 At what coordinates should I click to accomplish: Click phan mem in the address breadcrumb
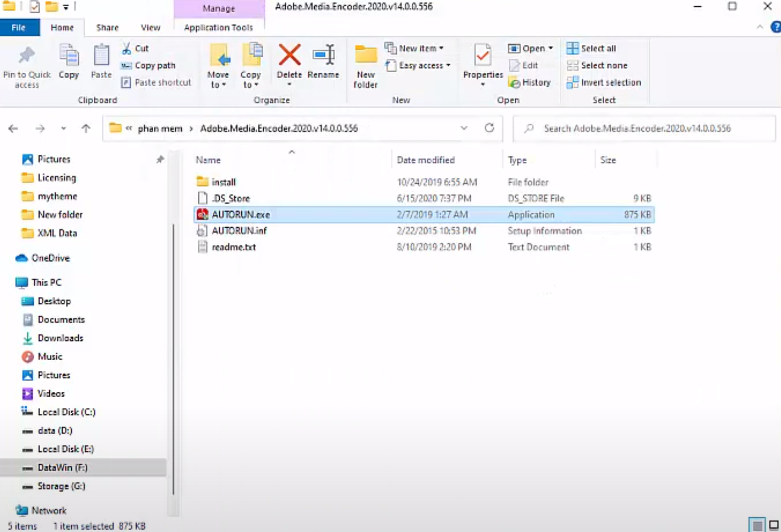point(160,128)
